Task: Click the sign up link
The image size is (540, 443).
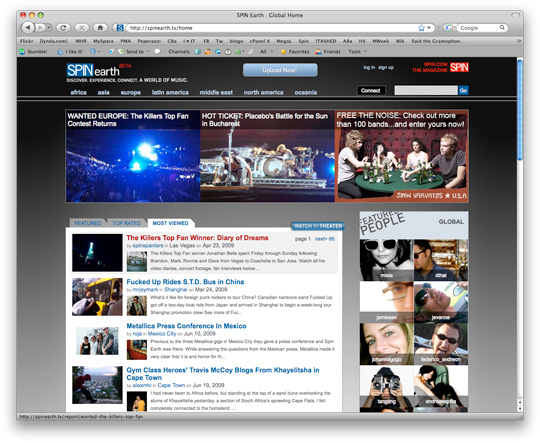Action: tap(386, 68)
